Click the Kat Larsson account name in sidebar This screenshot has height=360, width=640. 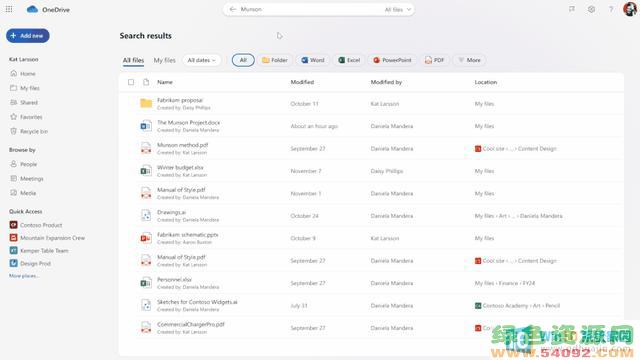24,59
